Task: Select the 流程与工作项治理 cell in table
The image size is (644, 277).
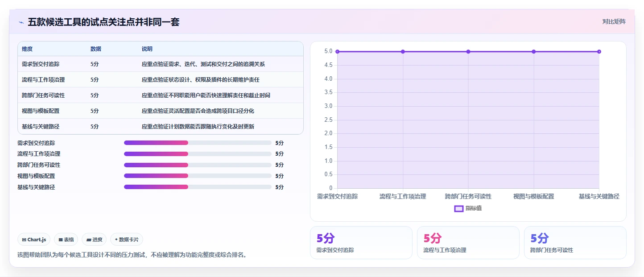Action: click(x=43, y=80)
